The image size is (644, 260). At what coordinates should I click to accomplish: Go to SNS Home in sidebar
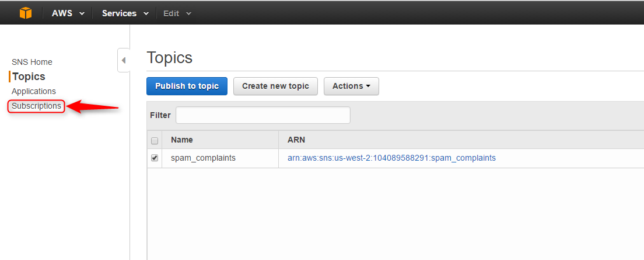coord(32,62)
